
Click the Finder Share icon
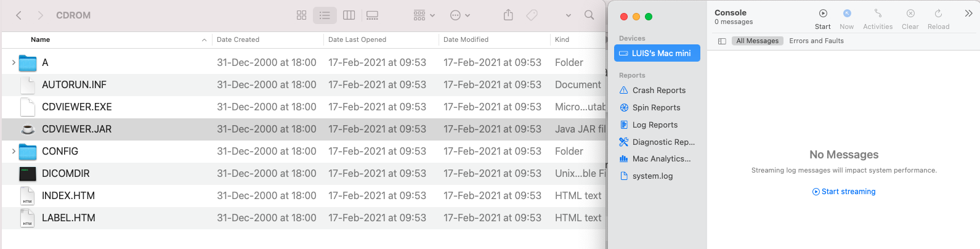508,15
